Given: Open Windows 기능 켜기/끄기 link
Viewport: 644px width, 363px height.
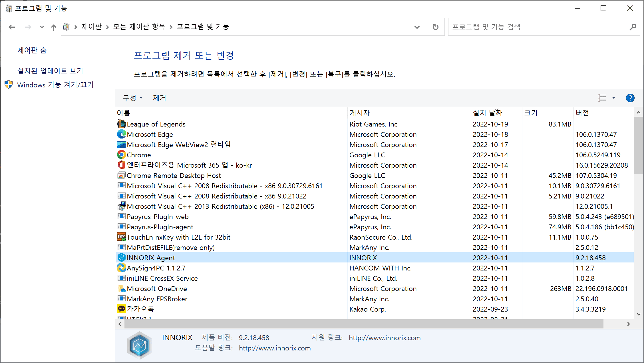Looking at the screenshot, I should [55, 85].
